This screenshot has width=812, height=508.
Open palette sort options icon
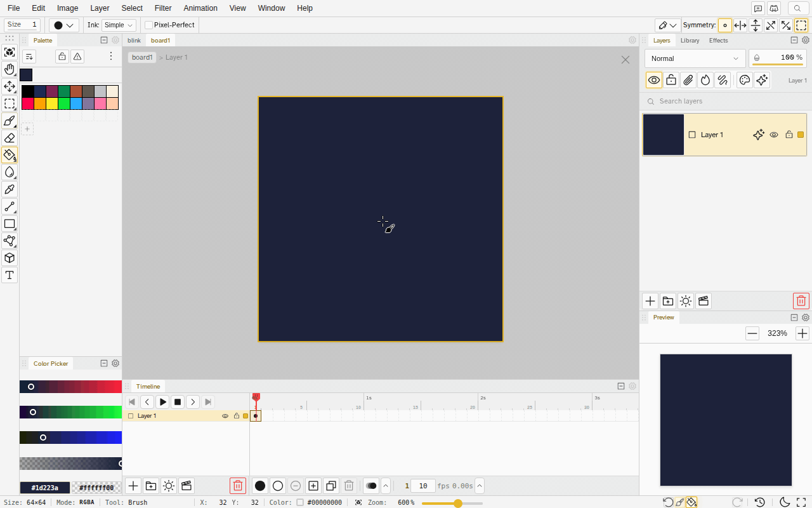pos(29,57)
